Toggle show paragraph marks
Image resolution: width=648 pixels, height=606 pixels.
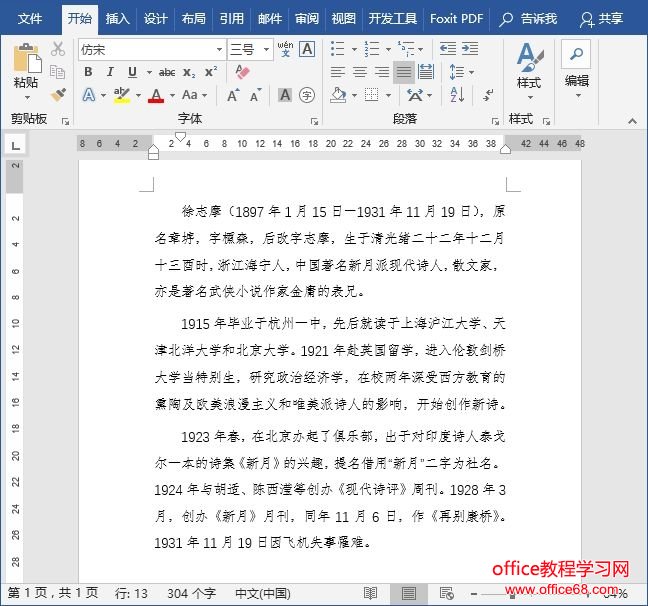[x=488, y=95]
